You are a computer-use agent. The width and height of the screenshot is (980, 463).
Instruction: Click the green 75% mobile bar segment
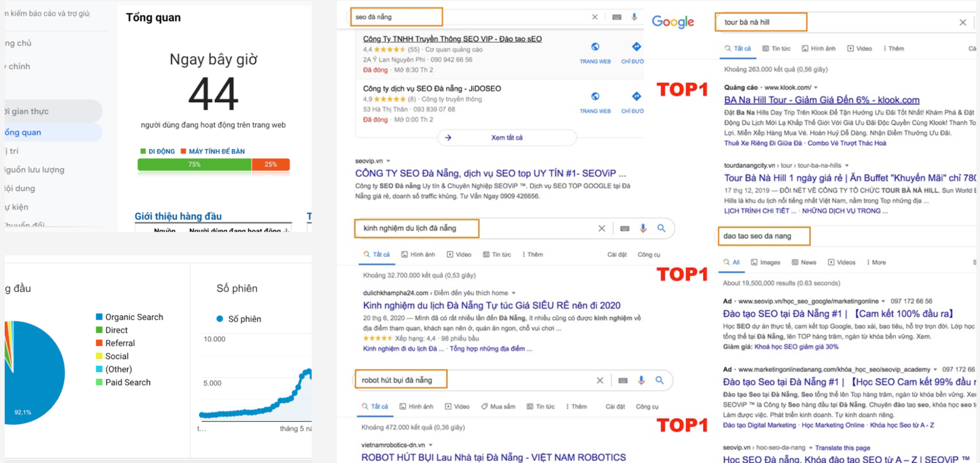click(194, 164)
